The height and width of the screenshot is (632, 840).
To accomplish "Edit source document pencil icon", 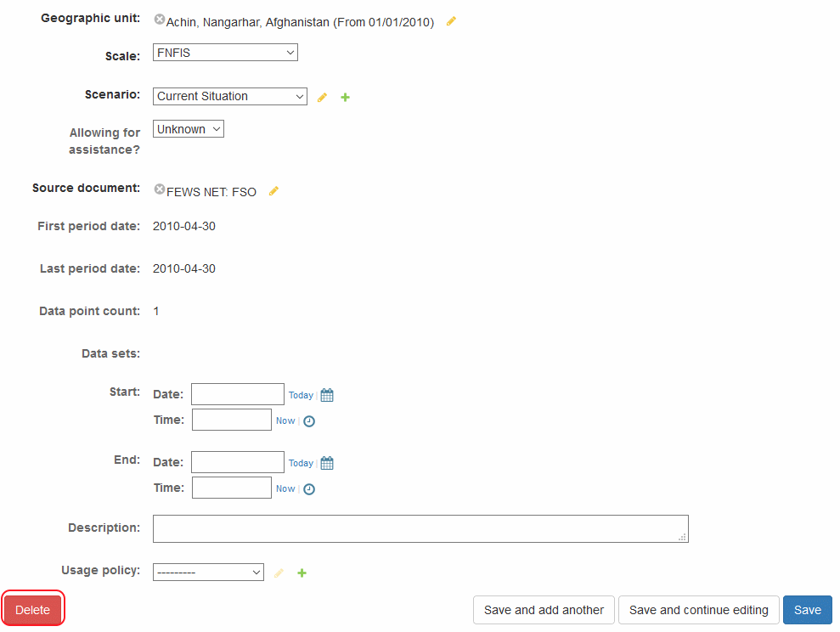I will pyautogui.click(x=273, y=191).
